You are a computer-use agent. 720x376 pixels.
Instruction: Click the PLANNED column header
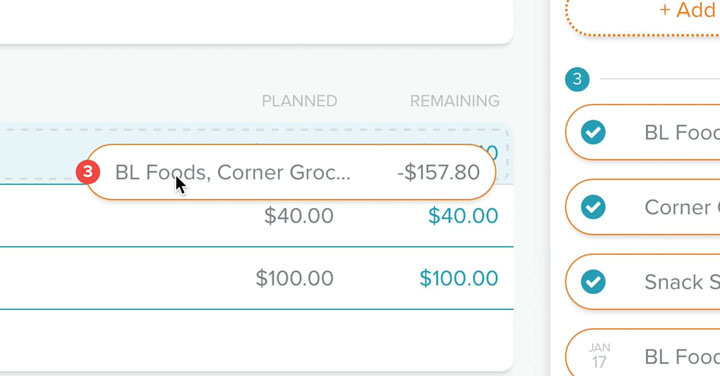(x=299, y=101)
